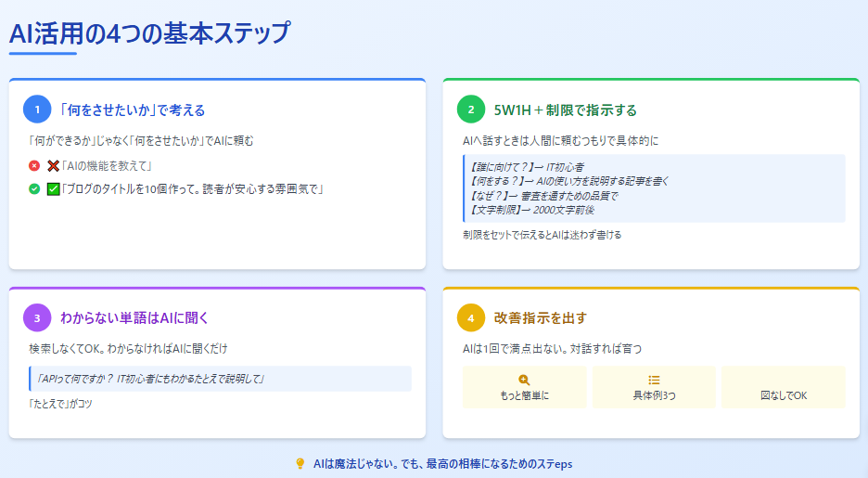Click the yellow step 4 number circle

coord(471,317)
